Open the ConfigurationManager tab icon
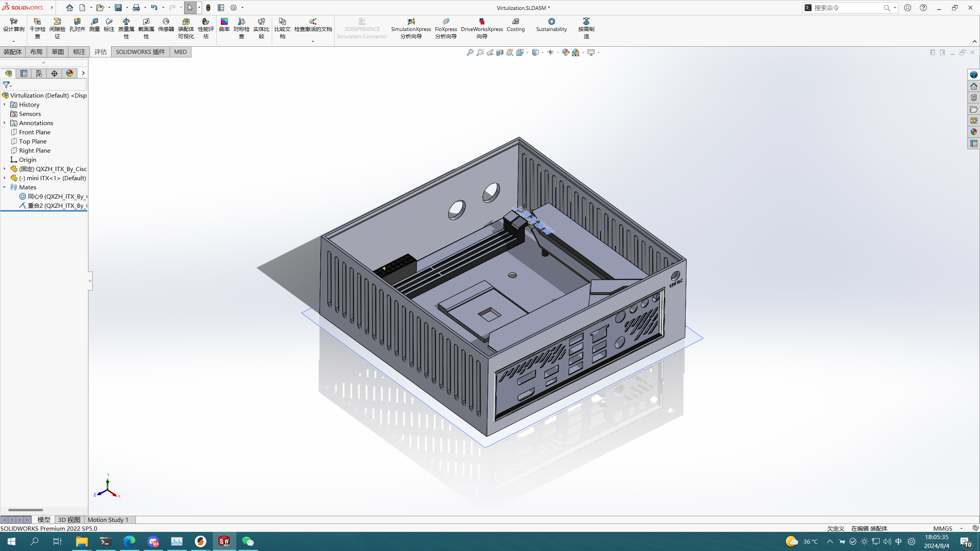Image resolution: width=980 pixels, height=551 pixels. (39, 73)
